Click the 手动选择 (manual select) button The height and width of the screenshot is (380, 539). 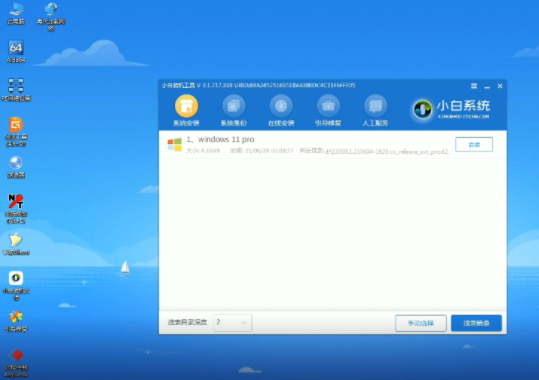click(421, 323)
